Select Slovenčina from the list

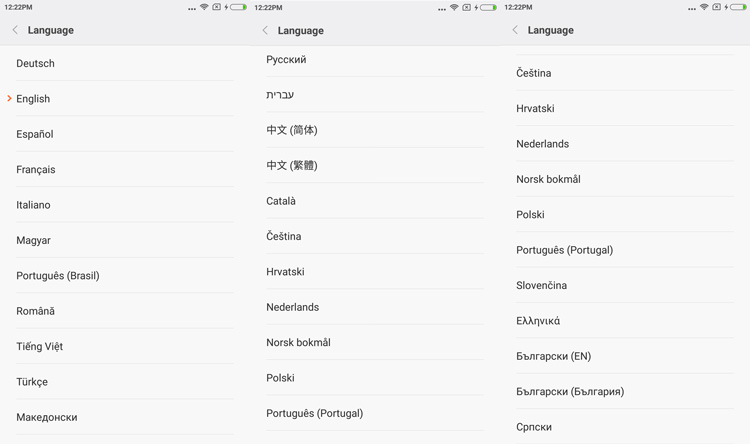pos(541,286)
